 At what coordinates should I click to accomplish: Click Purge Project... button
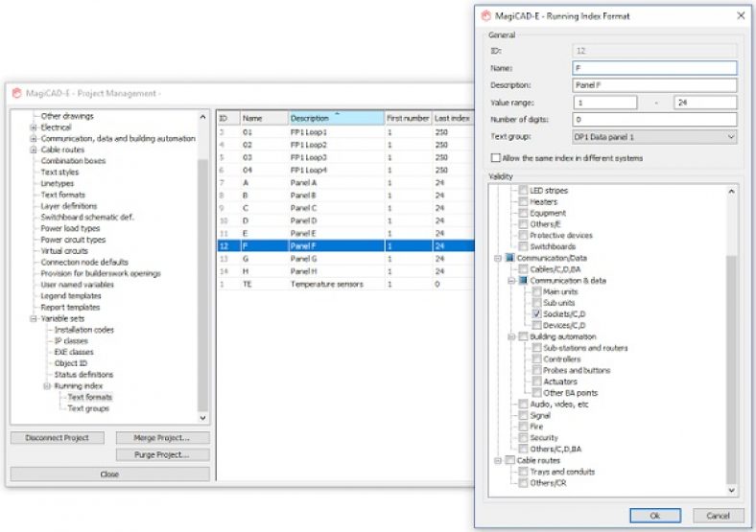[x=162, y=454]
